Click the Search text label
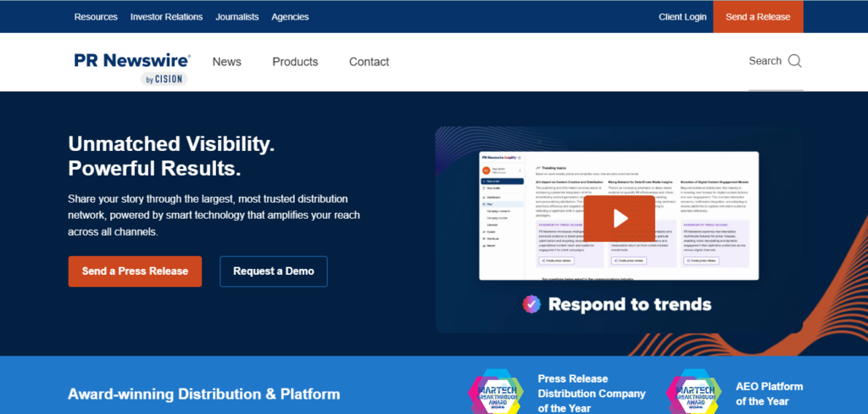Screen dimensions: 868x414 click(x=765, y=61)
